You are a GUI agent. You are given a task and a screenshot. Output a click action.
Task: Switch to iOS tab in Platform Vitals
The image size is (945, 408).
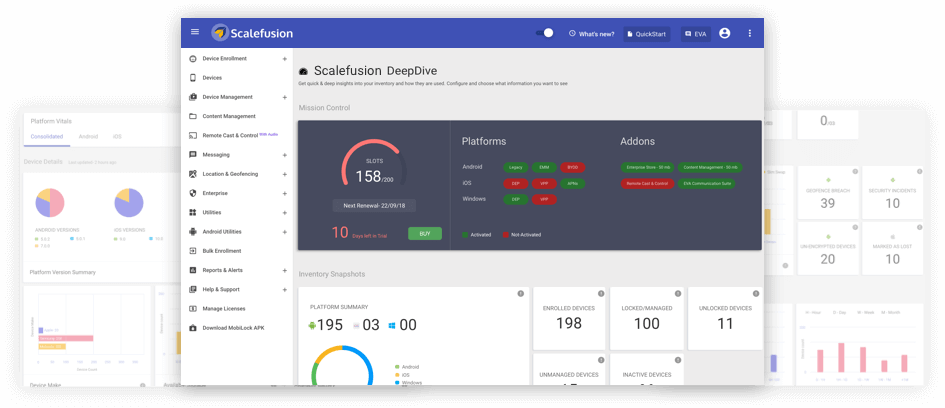(x=117, y=137)
